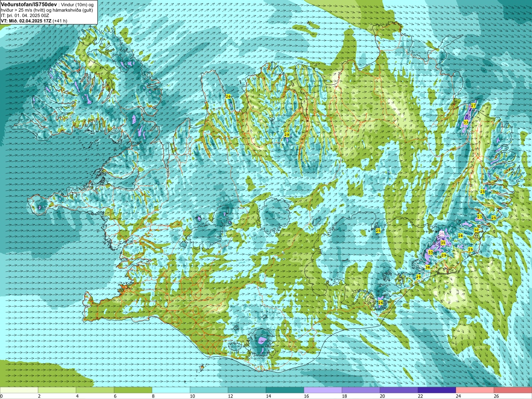Pick the 4–6 m/s green legend swatch
The width and height of the screenshot is (532, 399).
(x=95, y=390)
